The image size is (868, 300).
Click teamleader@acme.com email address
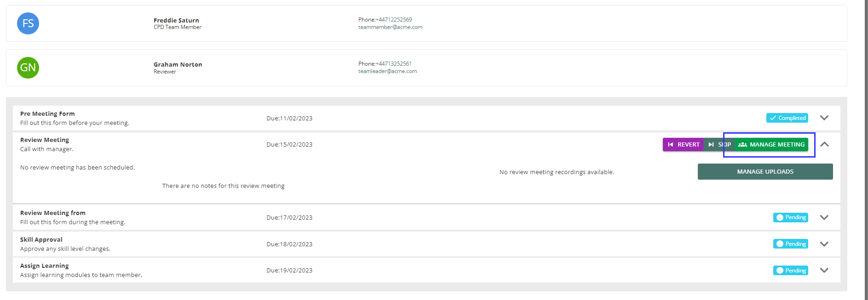387,72
